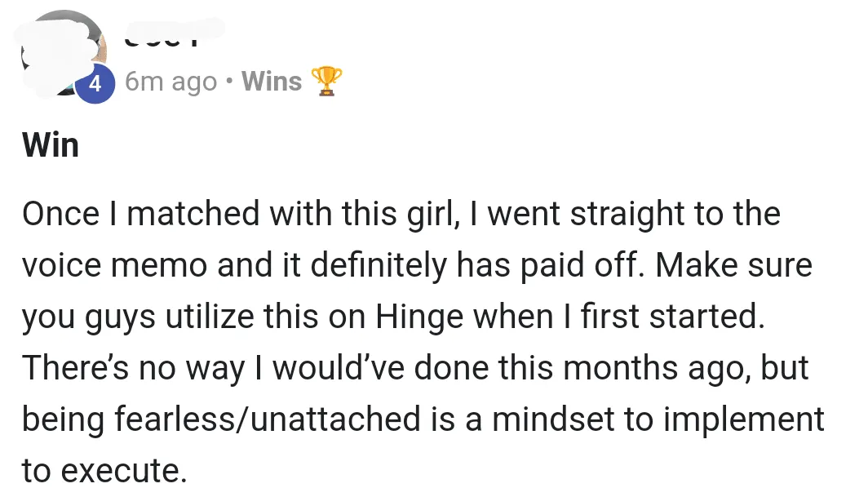
Task: Click the text fearless/unattached
Action: click(261, 419)
